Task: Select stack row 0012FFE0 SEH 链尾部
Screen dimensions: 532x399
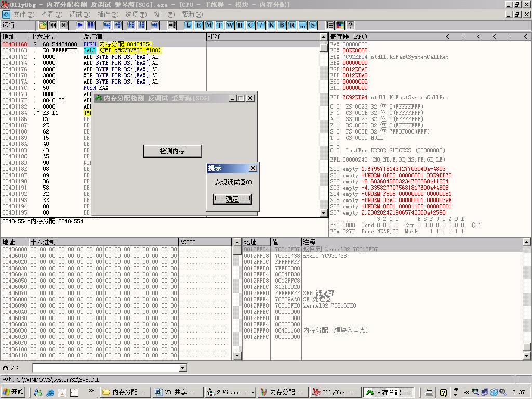Action: pyautogui.click(x=383, y=293)
